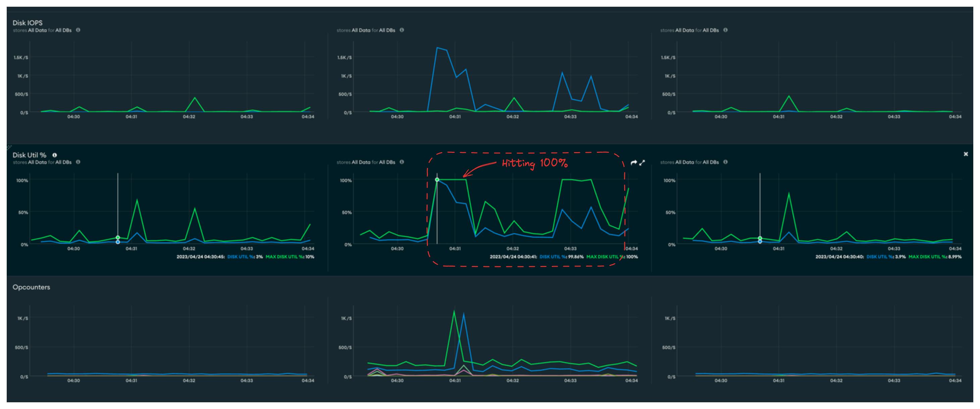Screen dimensions: 980x409
Task: Click 1K/S axis label in middle Opcounters chart
Action: 346,318
